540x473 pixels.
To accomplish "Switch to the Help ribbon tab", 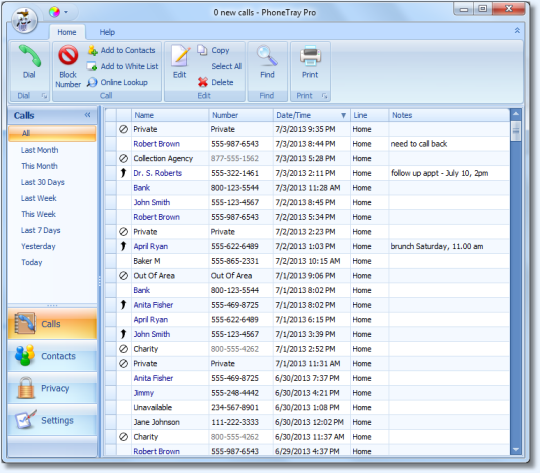I will pyautogui.click(x=107, y=32).
